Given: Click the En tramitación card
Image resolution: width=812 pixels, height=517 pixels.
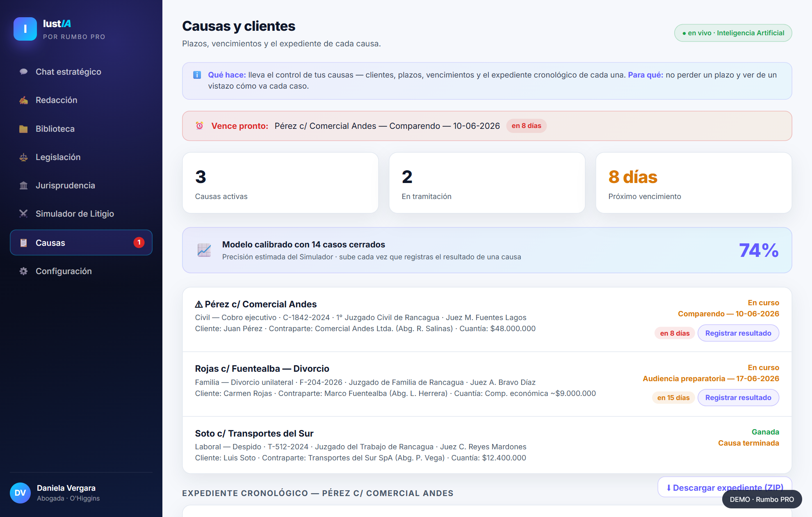Looking at the screenshot, I should (x=487, y=183).
